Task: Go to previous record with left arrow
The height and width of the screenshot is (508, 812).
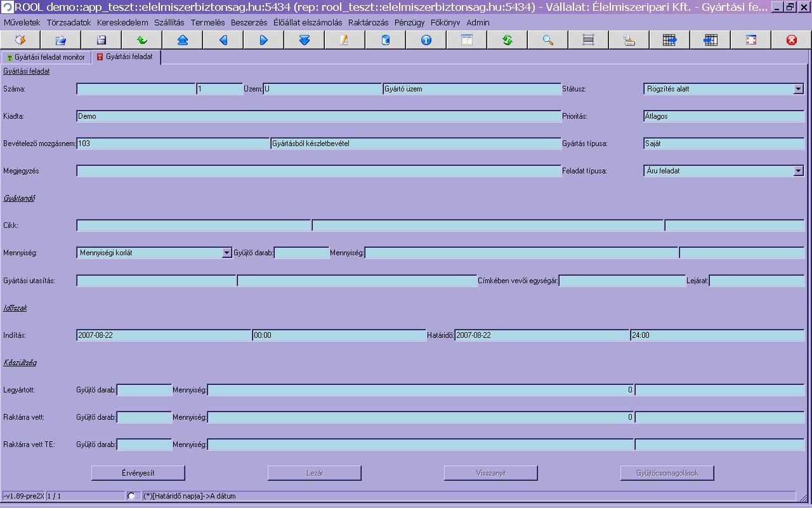Action: (223, 40)
